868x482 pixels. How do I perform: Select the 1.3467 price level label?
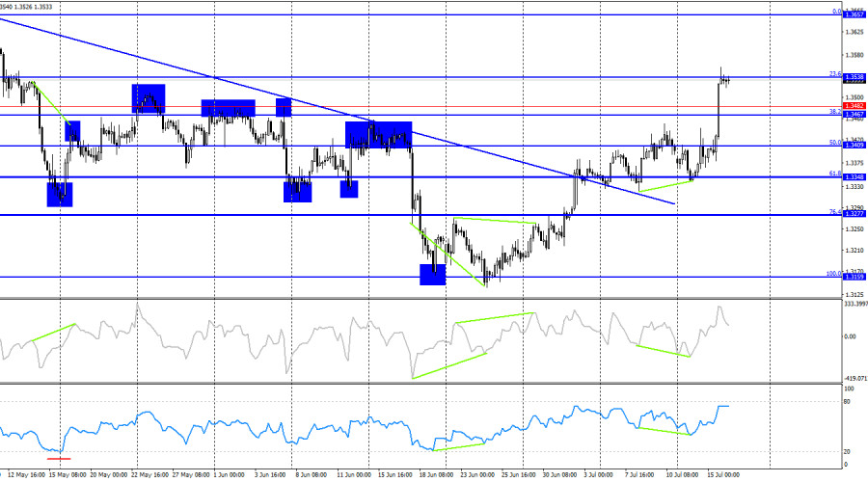point(854,115)
